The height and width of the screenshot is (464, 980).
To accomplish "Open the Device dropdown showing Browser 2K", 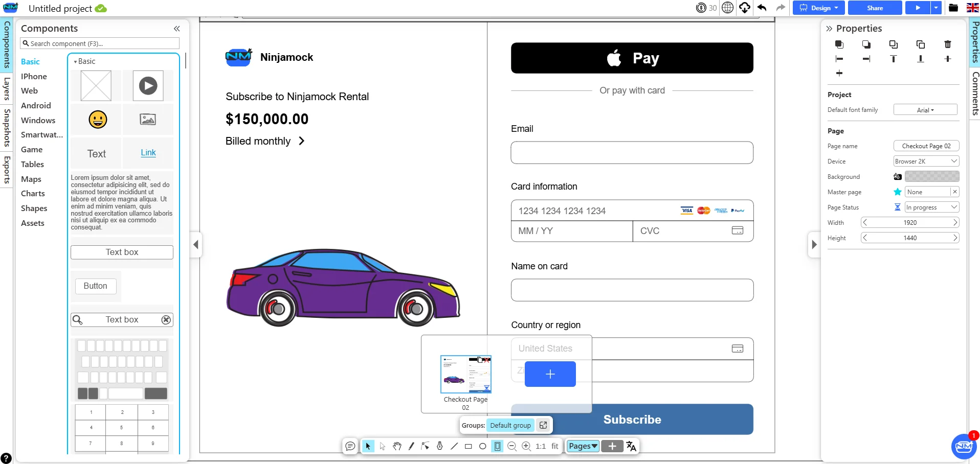I will pos(926,161).
